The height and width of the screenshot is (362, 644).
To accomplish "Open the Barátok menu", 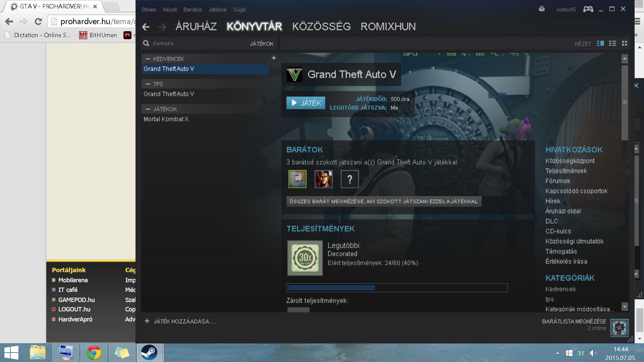I will coord(193,10).
